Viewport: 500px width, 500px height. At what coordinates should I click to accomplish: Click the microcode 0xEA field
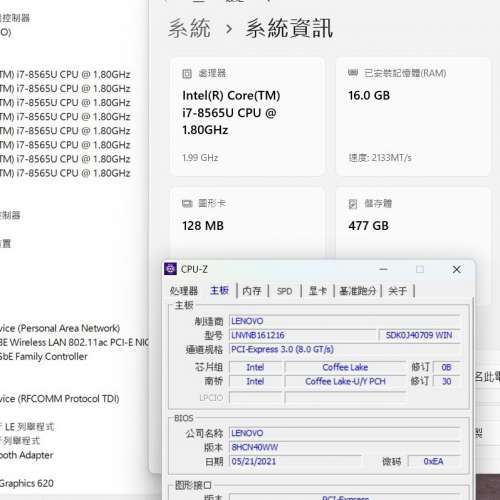point(434,461)
